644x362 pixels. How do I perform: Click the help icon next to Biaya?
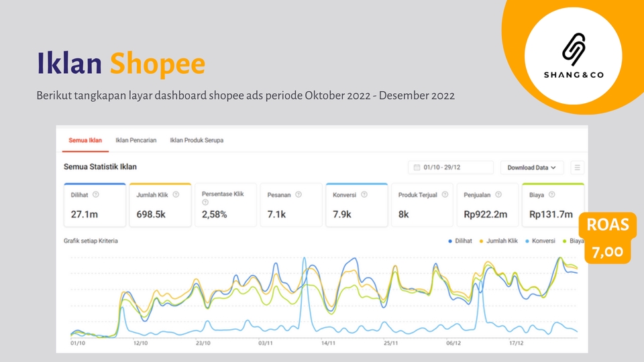551,194
